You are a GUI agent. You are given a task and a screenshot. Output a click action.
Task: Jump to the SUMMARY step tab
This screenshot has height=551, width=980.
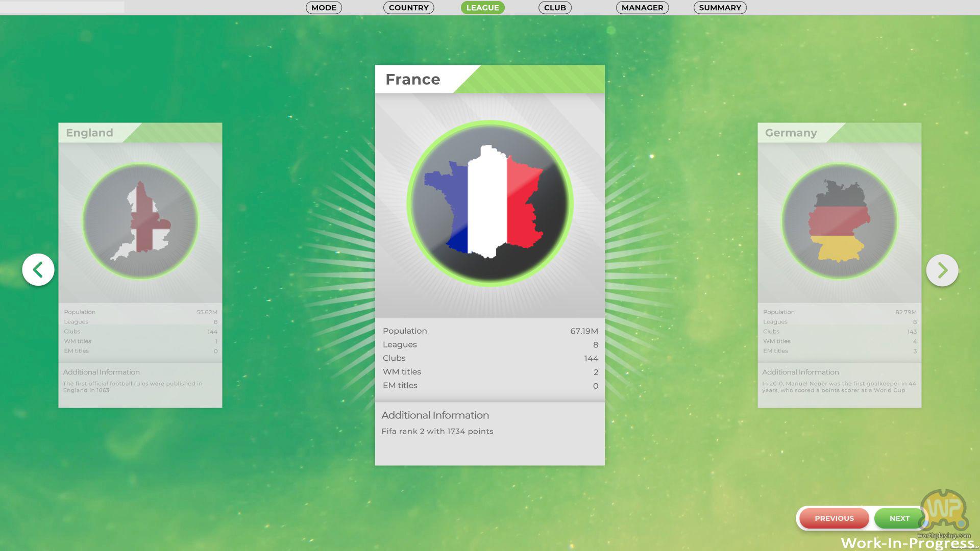720,8
